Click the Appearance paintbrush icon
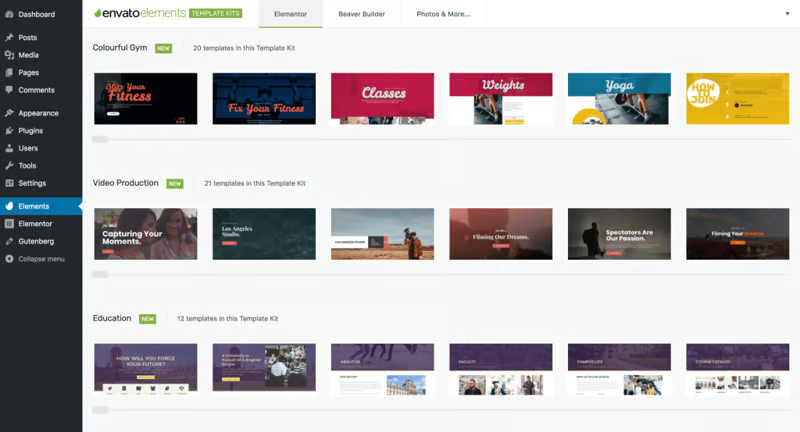 point(9,114)
